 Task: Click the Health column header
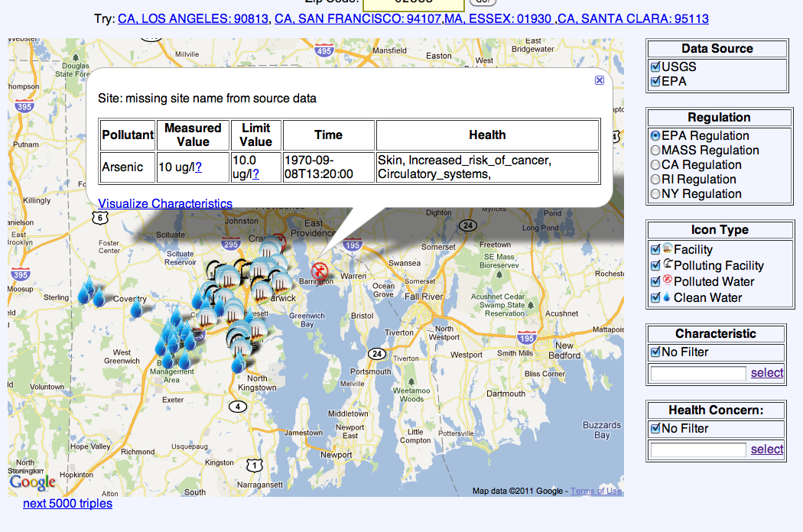click(488, 135)
